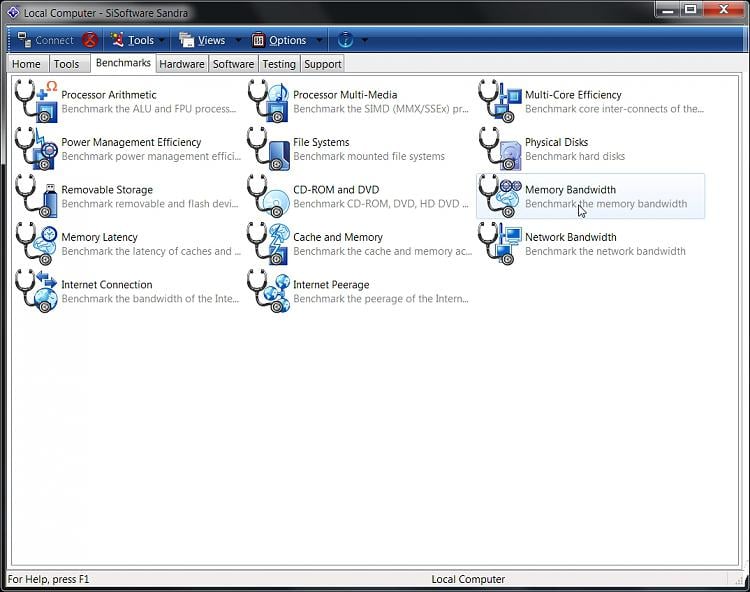The width and height of the screenshot is (750, 592).
Task: Launch the File Systems benchmark icon
Action: 269,149
